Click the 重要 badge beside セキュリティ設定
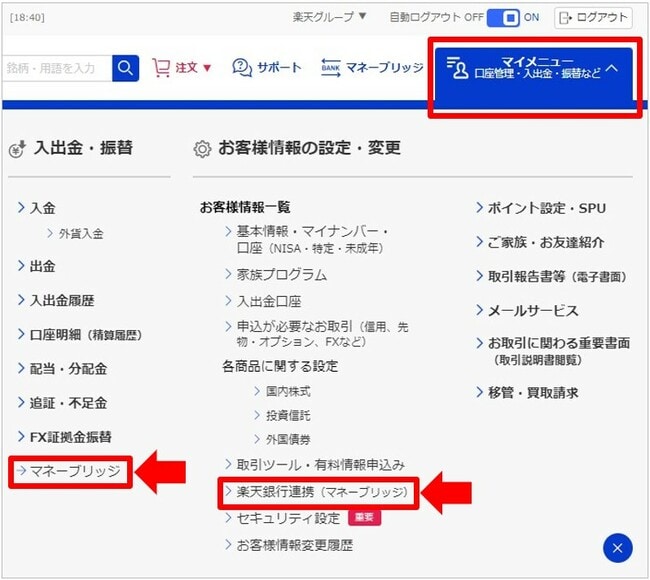 coord(364,517)
